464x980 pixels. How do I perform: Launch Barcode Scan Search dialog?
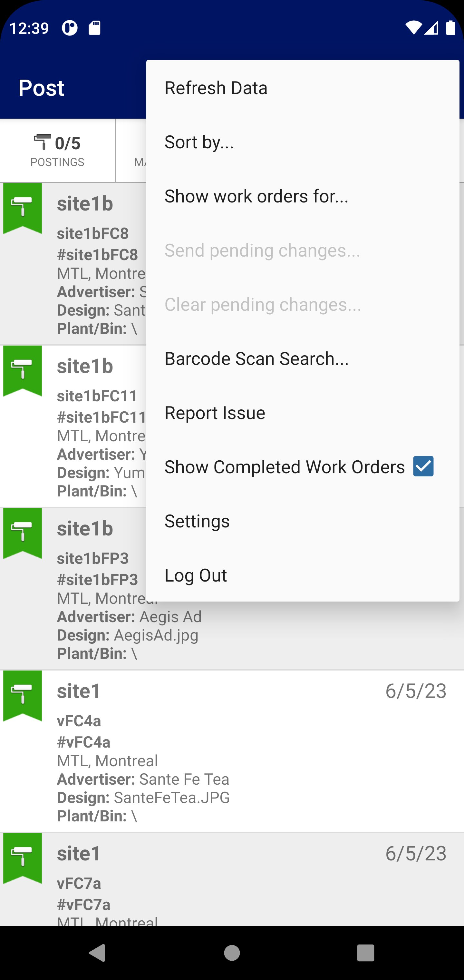click(x=256, y=359)
